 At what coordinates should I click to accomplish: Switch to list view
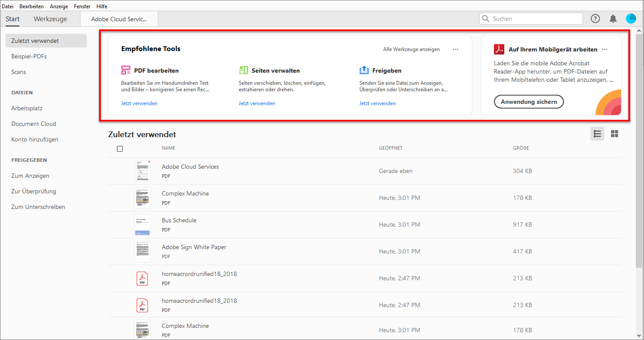click(597, 134)
